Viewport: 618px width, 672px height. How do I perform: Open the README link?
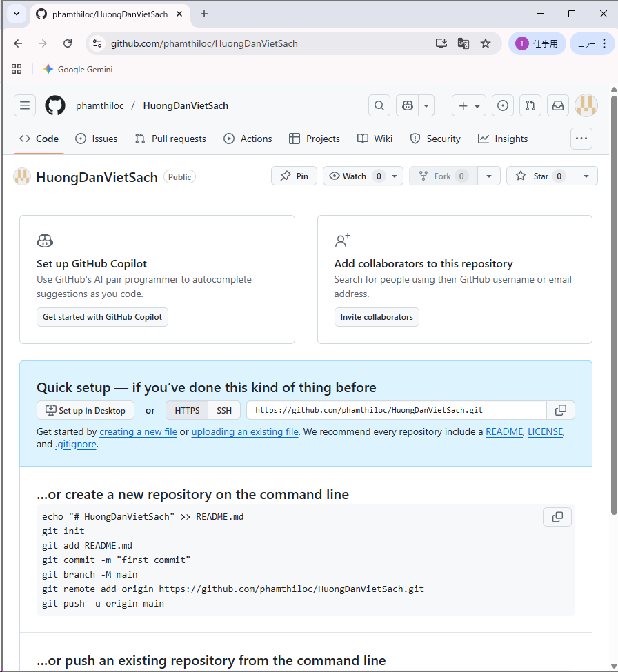pyautogui.click(x=504, y=431)
